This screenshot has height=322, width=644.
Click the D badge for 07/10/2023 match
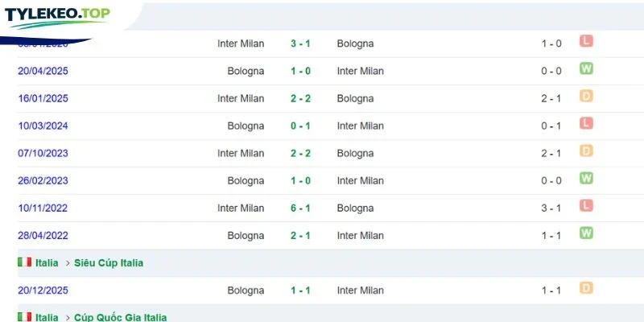click(x=586, y=151)
